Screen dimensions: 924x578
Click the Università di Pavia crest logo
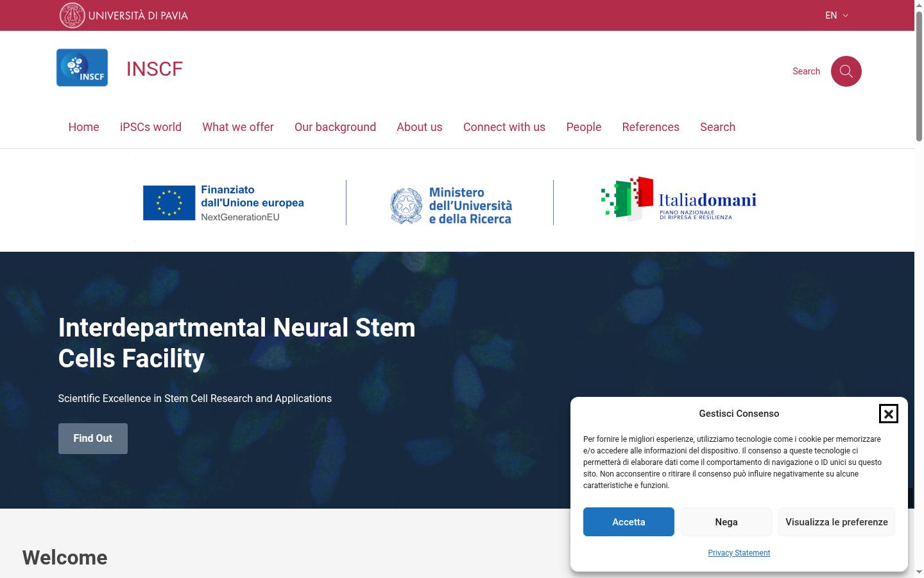click(x=73, y=15)
